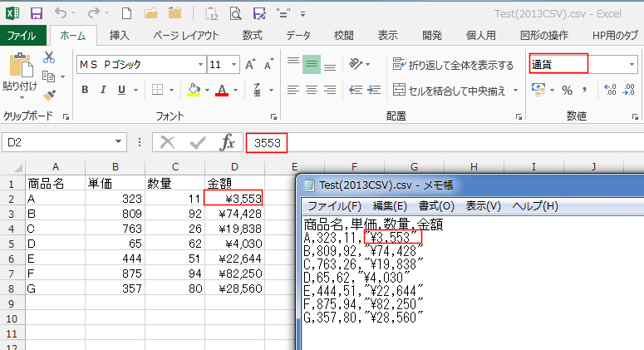Click the formula bar cancel X
This screenshot has height=350, width=644.
click(168, 142)
